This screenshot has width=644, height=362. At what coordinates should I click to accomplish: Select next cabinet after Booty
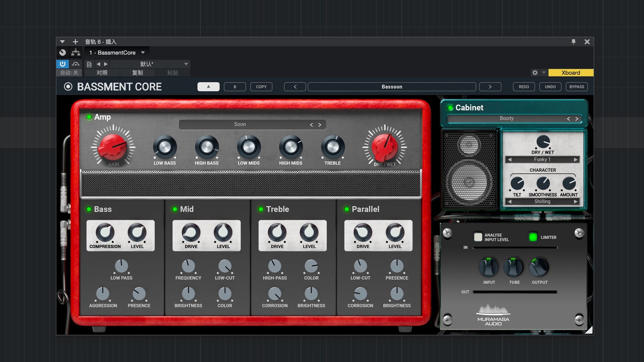tap(577, 119)
